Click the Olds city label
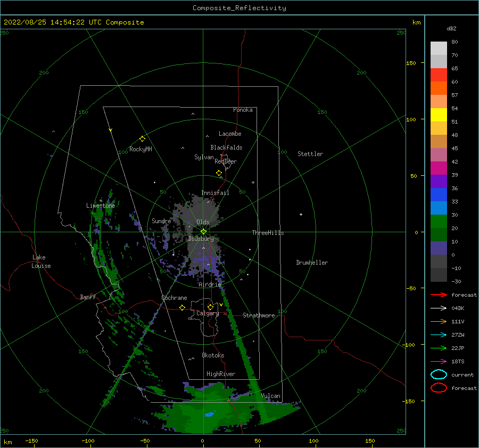Screen dimensions: 479x448 (x=203, y=222)
